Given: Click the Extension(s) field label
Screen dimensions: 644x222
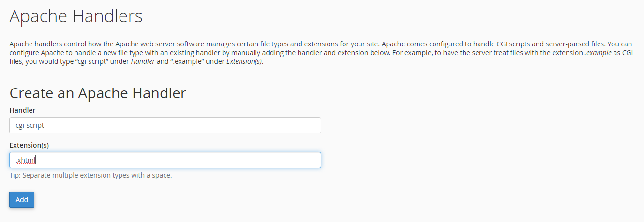Looking at the screenshot, I should click(x=29, y=145).
